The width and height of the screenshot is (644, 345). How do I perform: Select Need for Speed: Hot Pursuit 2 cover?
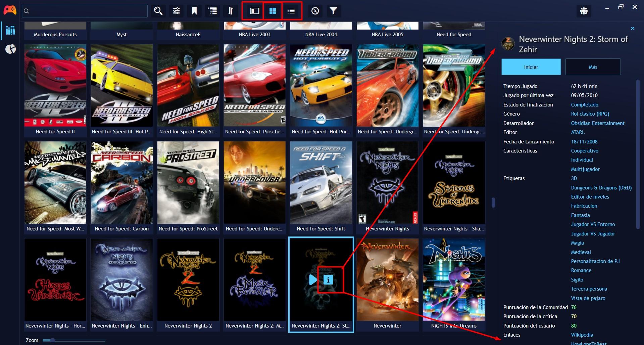click(x=321, y=86)
